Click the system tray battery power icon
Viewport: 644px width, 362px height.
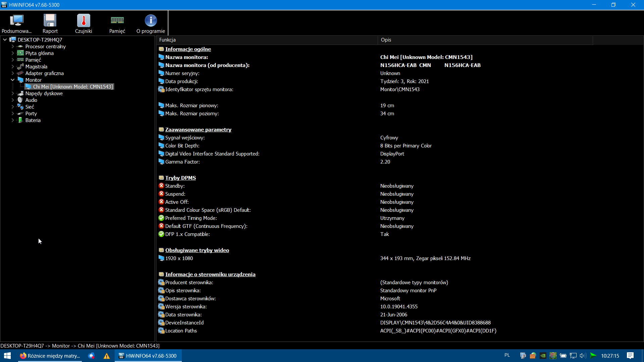563,356
